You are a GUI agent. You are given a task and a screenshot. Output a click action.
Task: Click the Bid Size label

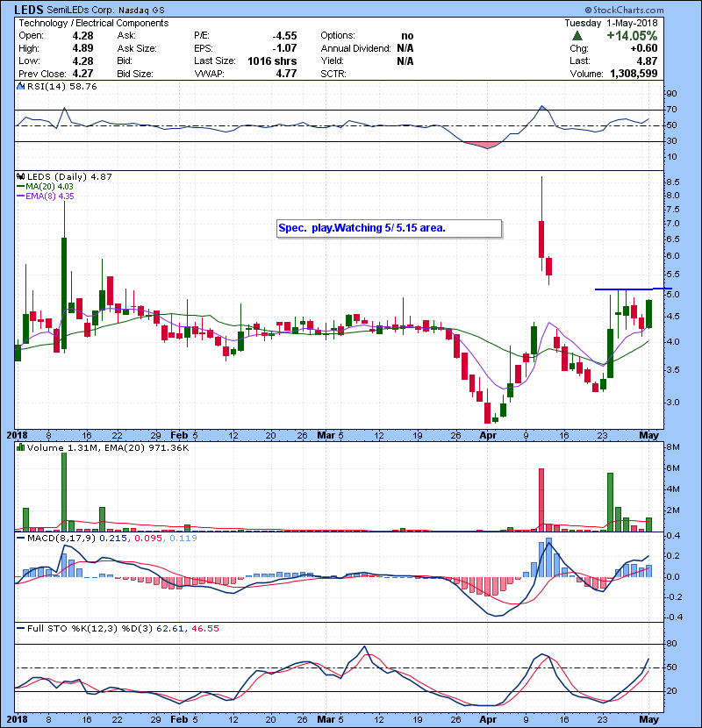(135, 74)
